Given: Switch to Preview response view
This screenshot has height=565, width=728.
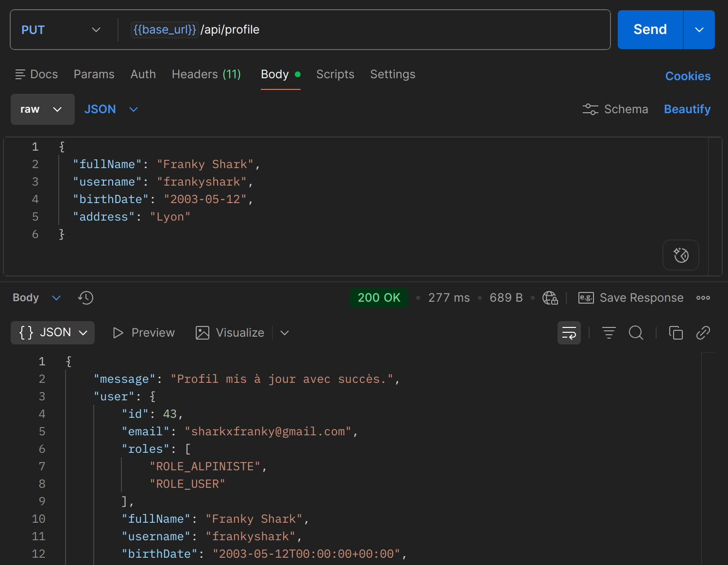Looking at the screenshot, I should click(143, 333).
